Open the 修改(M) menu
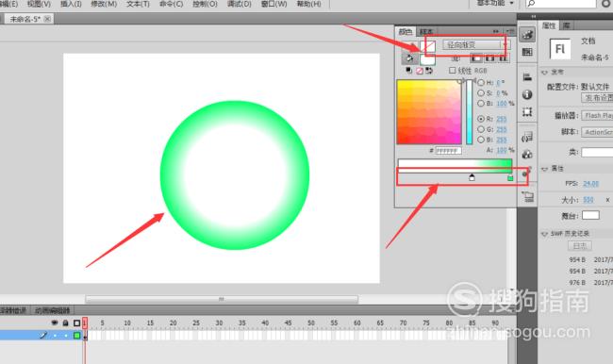Image resolution: width=613 pixels, height=364 pixels. (x=104, y=4)
